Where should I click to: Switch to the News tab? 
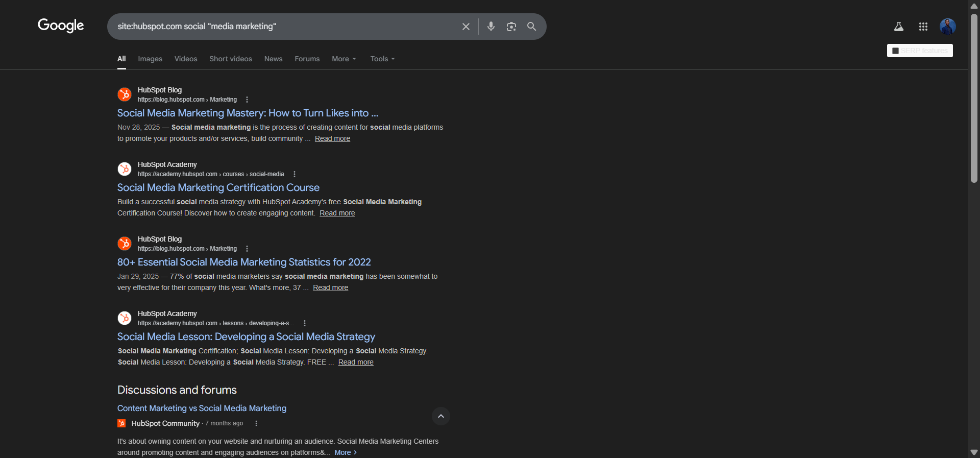[x=273, y=59]
